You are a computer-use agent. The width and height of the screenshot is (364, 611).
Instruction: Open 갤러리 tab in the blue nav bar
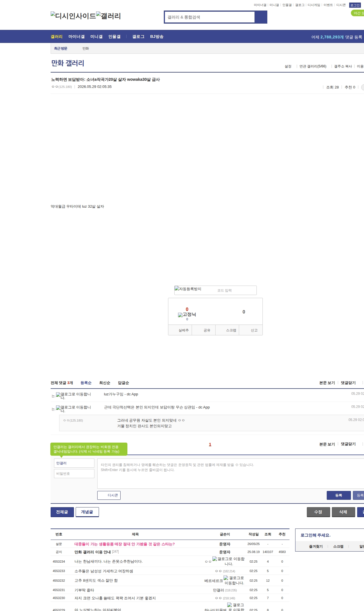pyautogui.click(x=57, y=37)
